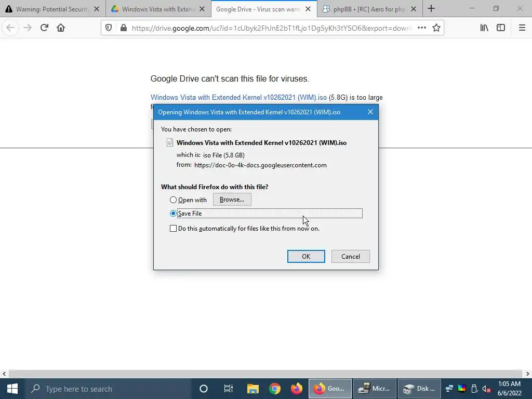This screenshot has width=532, height=399.
Task: Go to Firefox home page
Action: coord(61,28)
